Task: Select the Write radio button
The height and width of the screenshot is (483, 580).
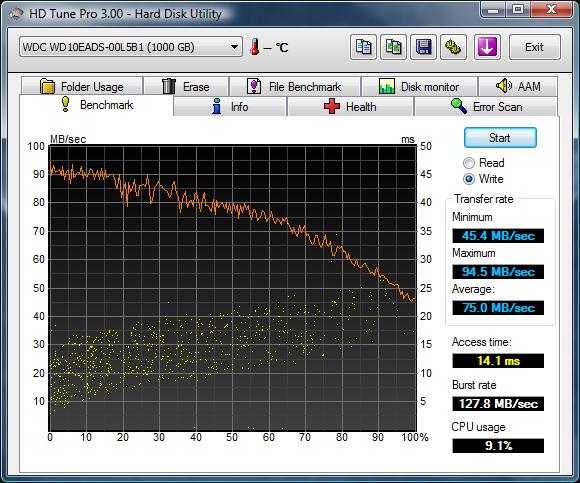Action: 469,179
